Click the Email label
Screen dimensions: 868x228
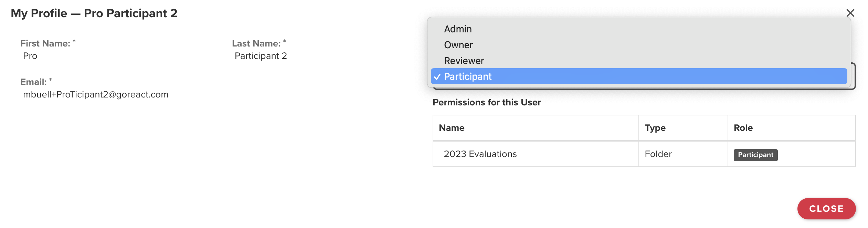[33, 82]
